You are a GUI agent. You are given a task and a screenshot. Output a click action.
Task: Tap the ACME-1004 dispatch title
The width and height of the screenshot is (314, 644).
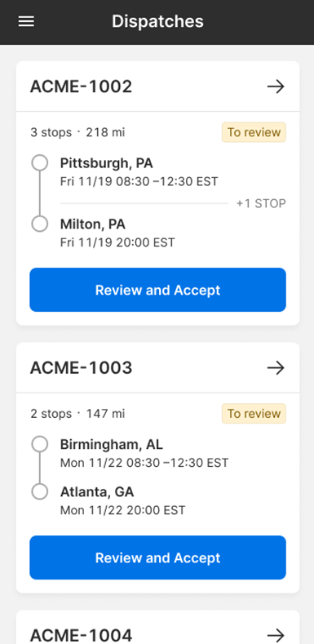point(82,635)
